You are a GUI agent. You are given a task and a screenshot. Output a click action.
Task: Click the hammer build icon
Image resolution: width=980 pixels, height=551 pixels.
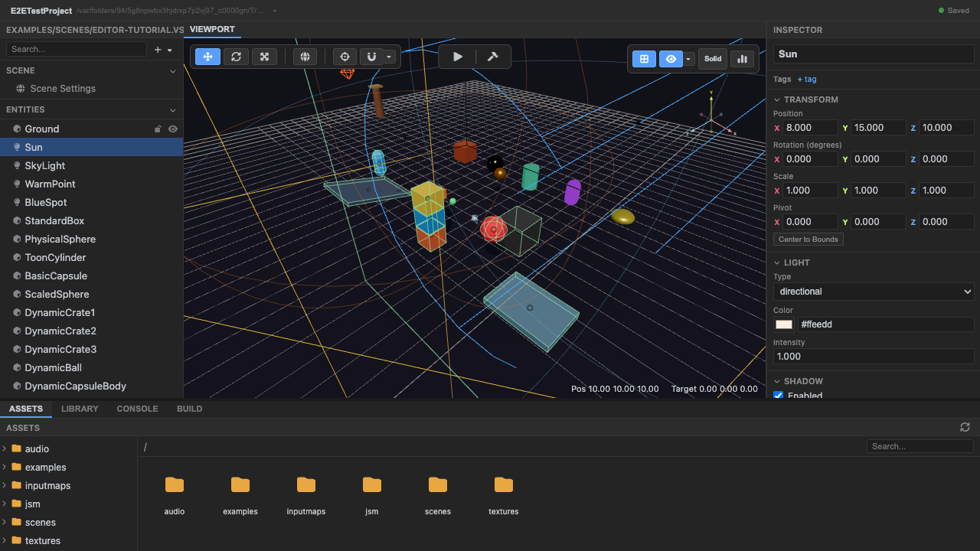[x=493, y=57]
